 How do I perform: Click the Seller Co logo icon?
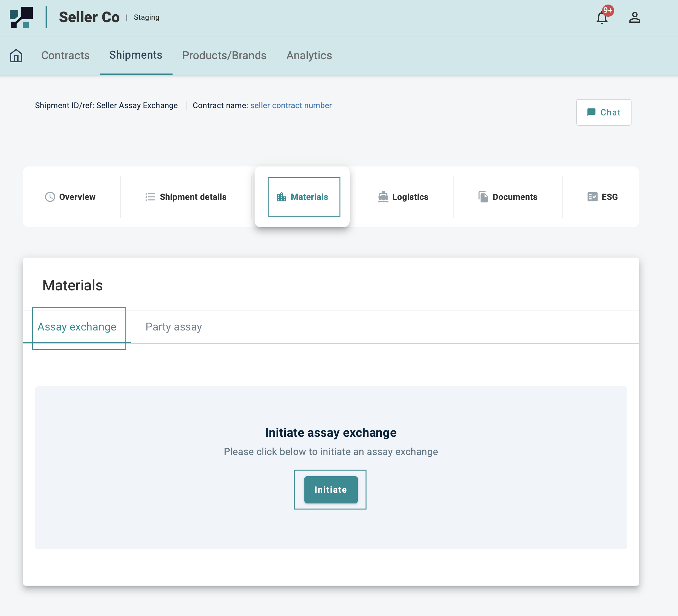click(x=21, y=17)
